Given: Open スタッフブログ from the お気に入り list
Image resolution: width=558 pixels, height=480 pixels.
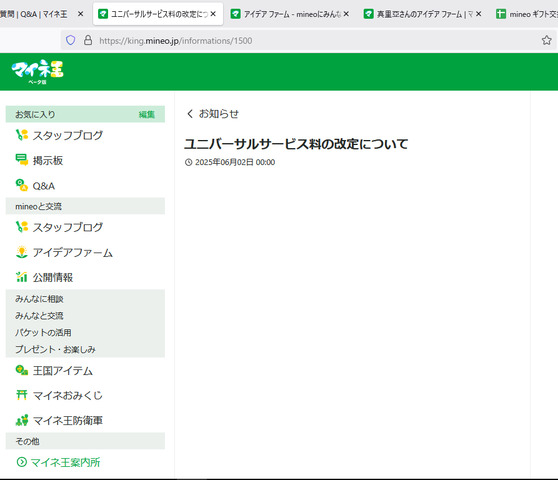Looking at the screenshot, I should tap(68, 135).
